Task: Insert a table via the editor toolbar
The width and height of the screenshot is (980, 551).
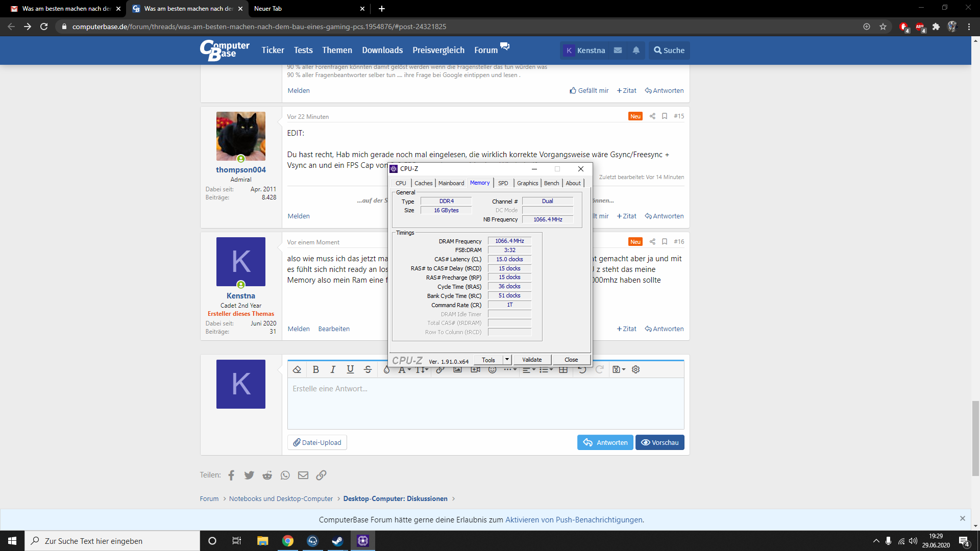Action: pos(563,369)
